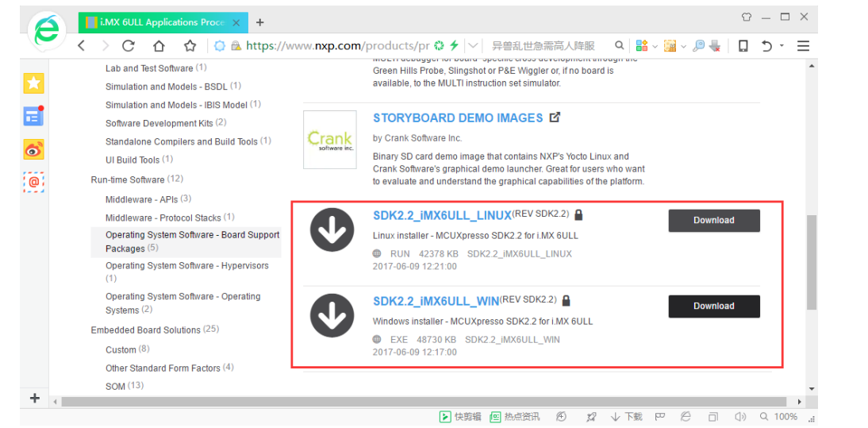Open the blue news sidebar icon
This screenshot has height=428, width=868.
coord(34,116)
